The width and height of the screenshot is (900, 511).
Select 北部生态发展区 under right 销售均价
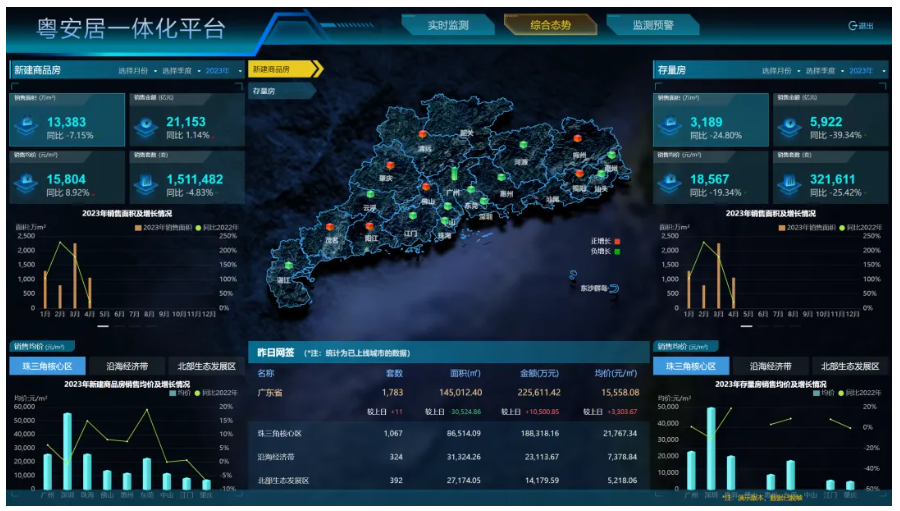coord(850,366)
